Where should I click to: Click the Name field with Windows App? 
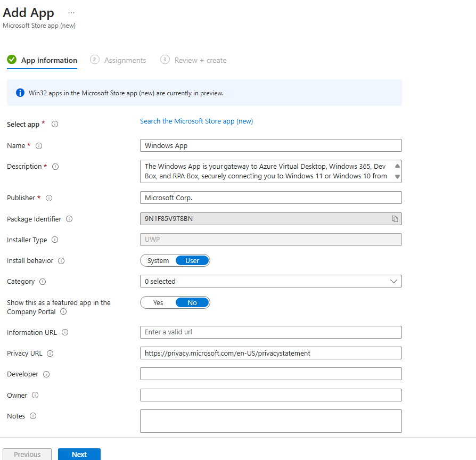coord(271,145)
